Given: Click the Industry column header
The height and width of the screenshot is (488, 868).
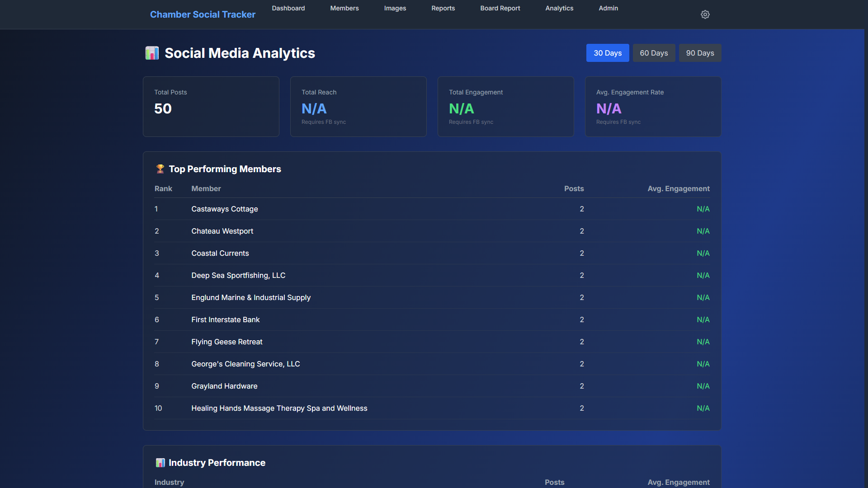Looking at the screenshot, I should [x=169, y=482].
